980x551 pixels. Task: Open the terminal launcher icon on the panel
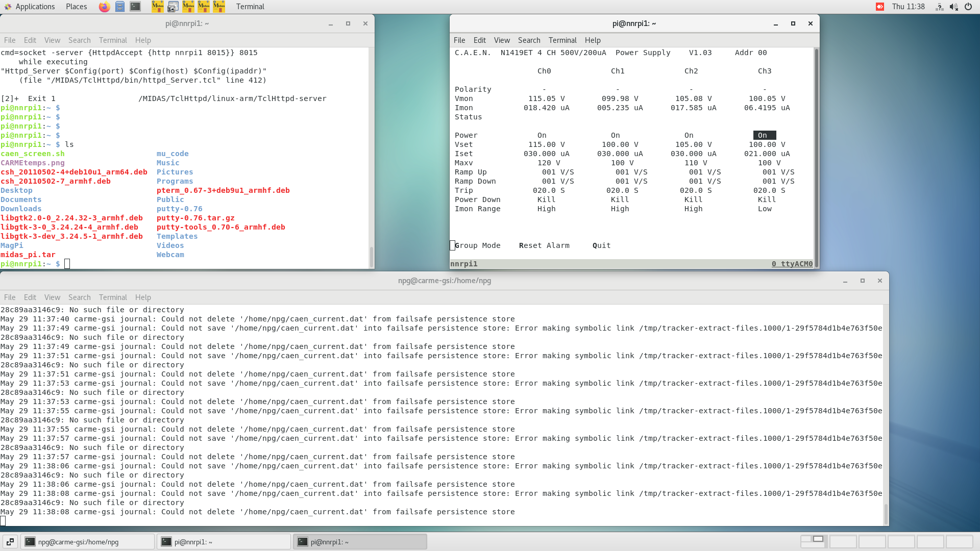(135, 7)
